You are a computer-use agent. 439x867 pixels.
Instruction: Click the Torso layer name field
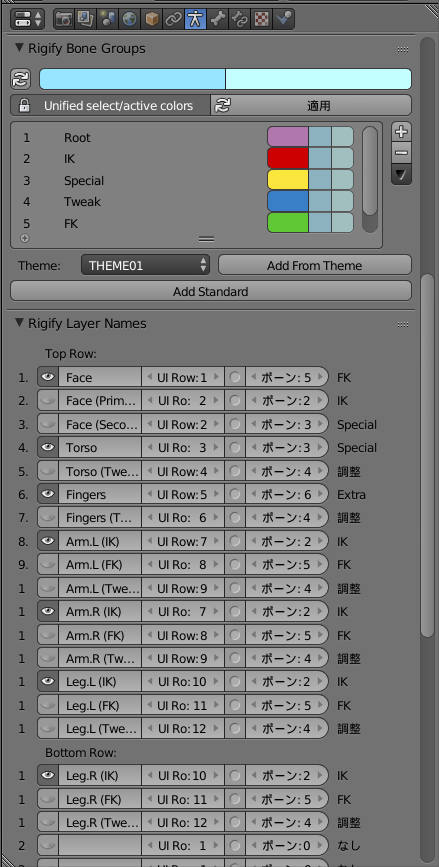pyautogui.click(x=100, y=447)
